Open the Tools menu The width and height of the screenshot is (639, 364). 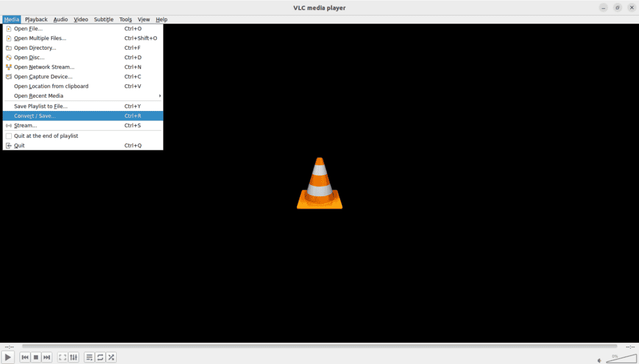pyautogui.click(x=125, y=19)
